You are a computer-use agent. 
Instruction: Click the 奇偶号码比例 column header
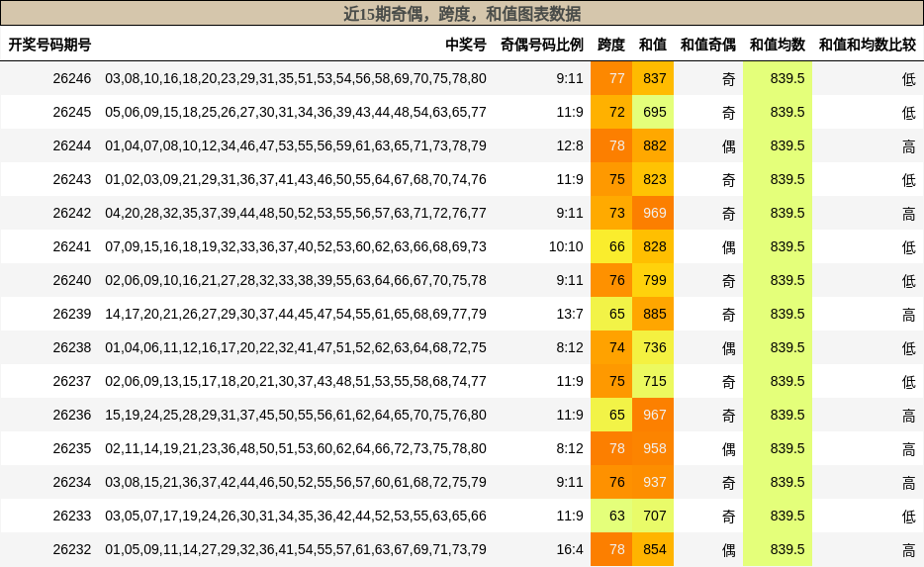point(541,45)
